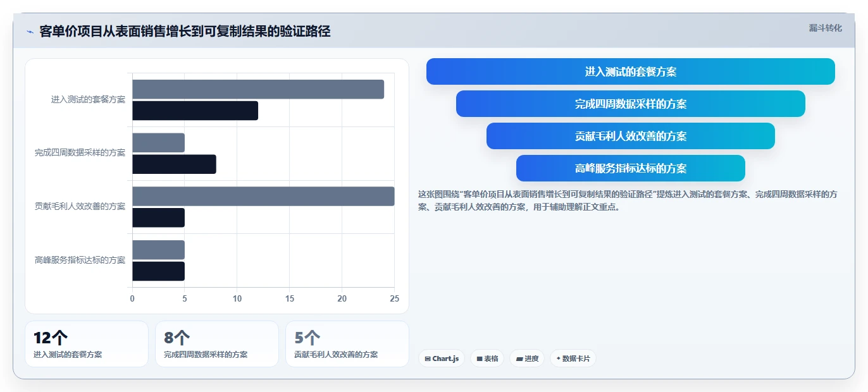Click the 完成四周数据采样的方案 chart axis label

point(80,153)
